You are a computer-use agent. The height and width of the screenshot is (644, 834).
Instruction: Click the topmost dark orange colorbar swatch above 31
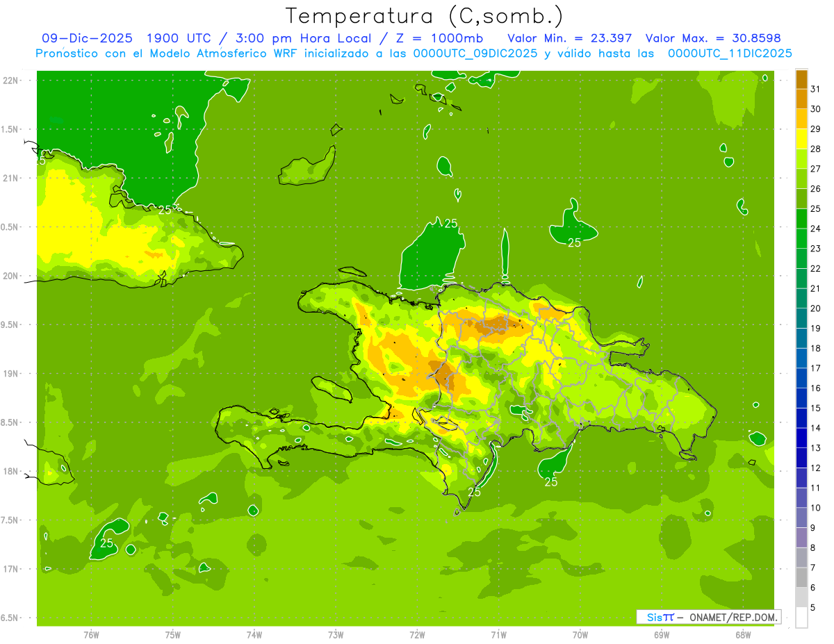801,79
